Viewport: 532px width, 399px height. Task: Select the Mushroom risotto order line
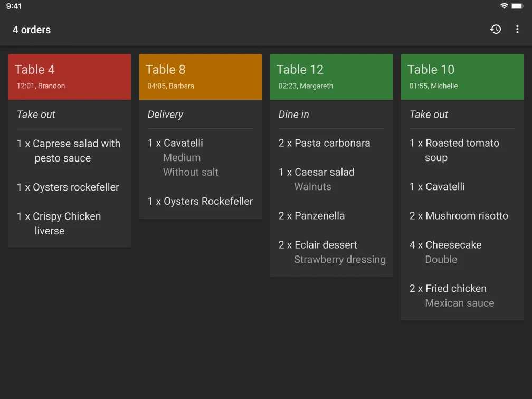click(x=459, y=216)
